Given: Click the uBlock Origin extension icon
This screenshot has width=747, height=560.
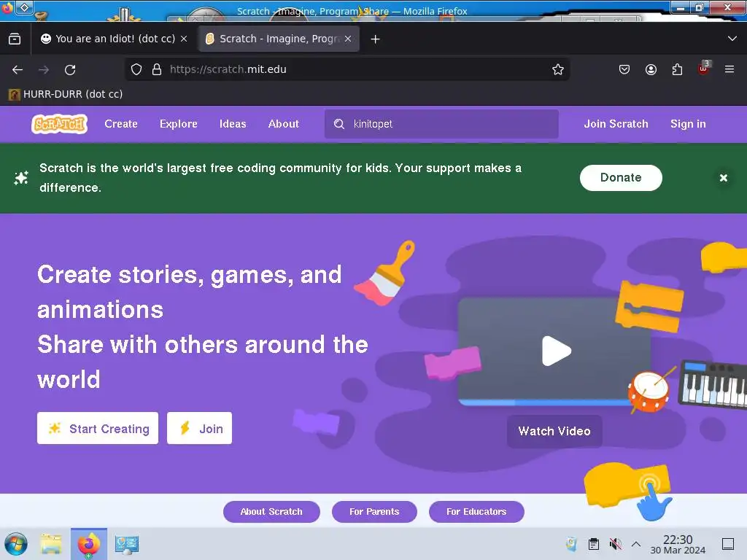Looking at the screenshot, I should (x=704, y=68).
